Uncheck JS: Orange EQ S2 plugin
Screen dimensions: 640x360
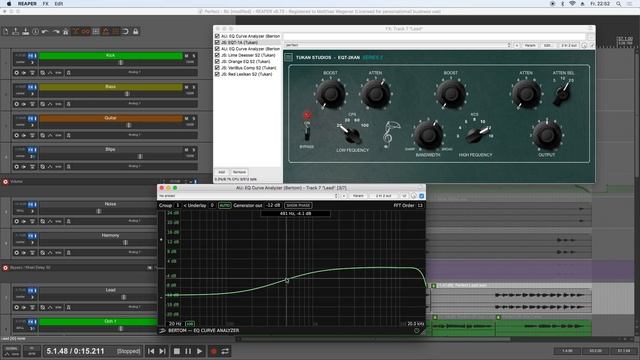(217, 61)
